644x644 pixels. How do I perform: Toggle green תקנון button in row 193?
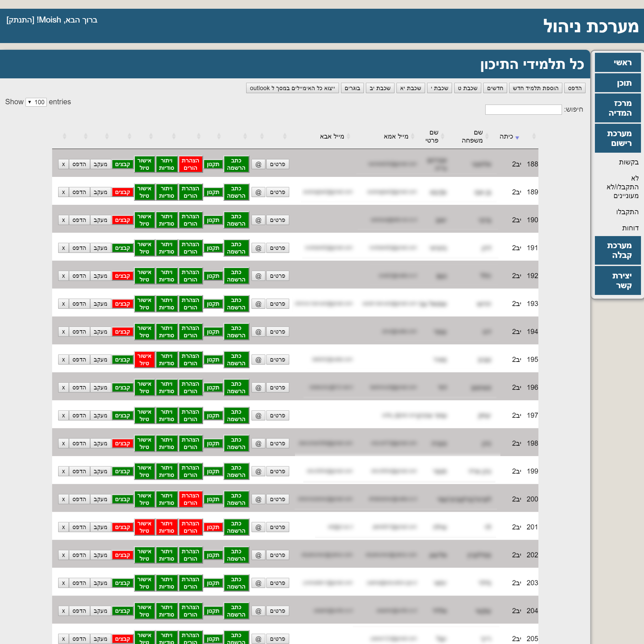tap(213, 304)
